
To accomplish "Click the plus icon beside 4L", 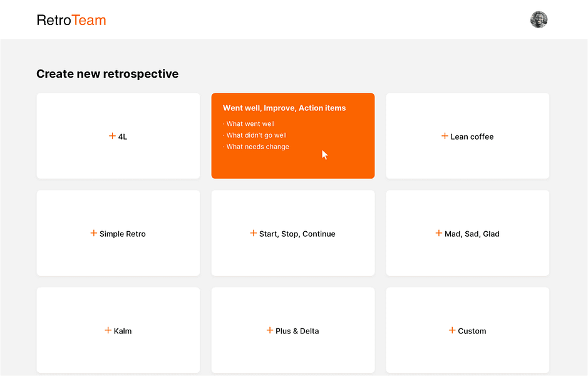I will [x=112, y=136].
